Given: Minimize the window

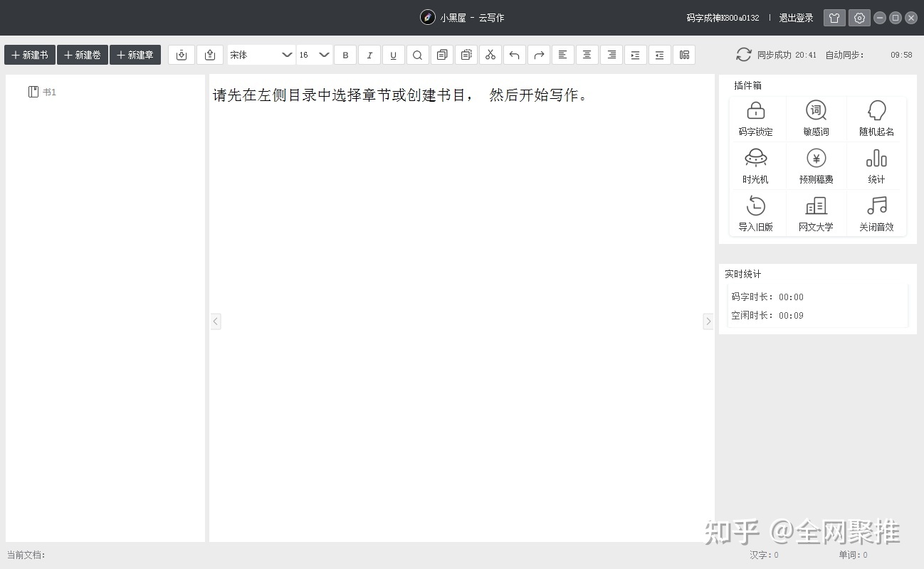Looking at the screenshot, I should [880, 18].
